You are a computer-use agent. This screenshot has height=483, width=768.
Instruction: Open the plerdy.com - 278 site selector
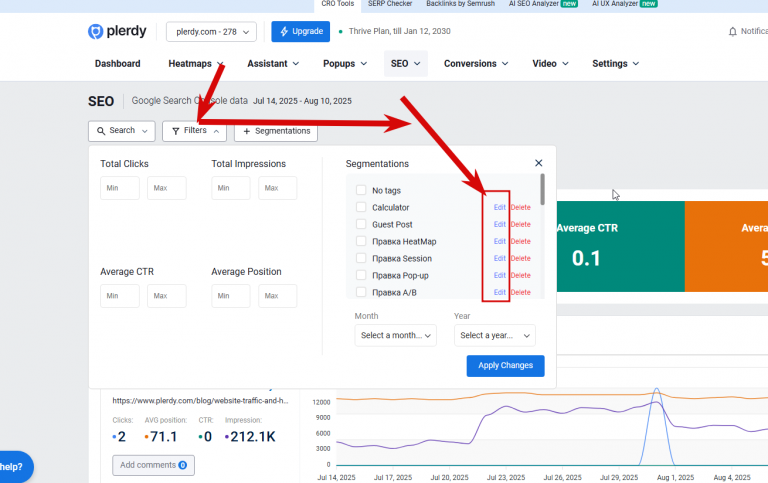click(211, 32)
